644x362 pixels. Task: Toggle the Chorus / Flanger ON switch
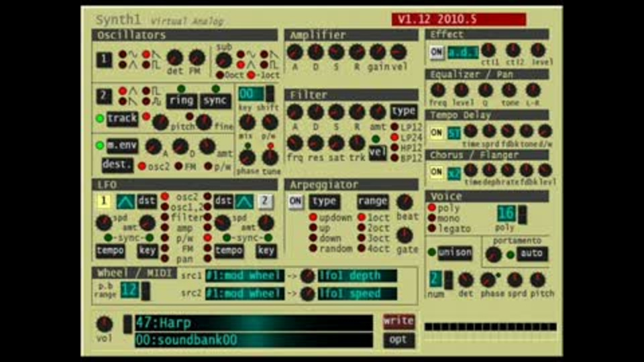436,172
